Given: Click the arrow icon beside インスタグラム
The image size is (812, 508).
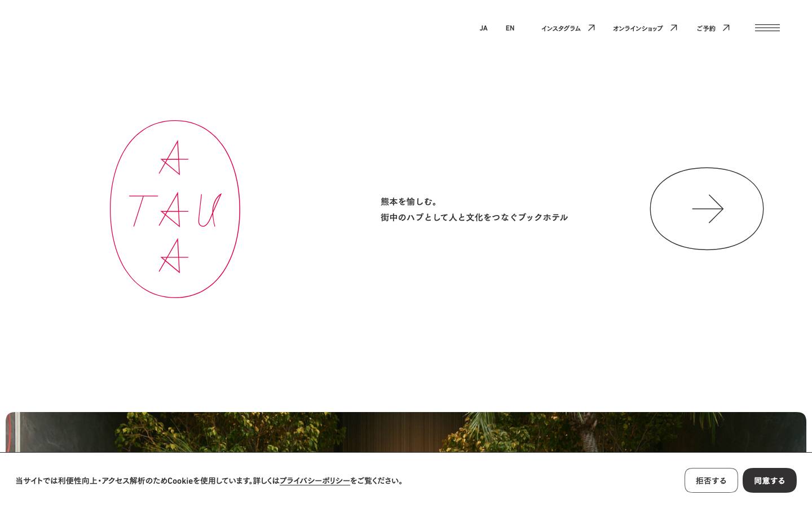Looking at the screenshot, I should coord(591,28).
